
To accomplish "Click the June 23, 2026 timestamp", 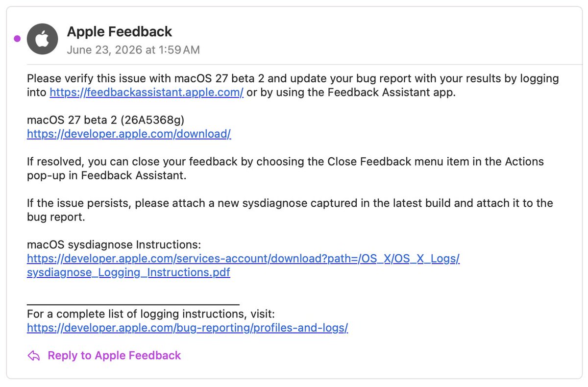I will [133, 50].
